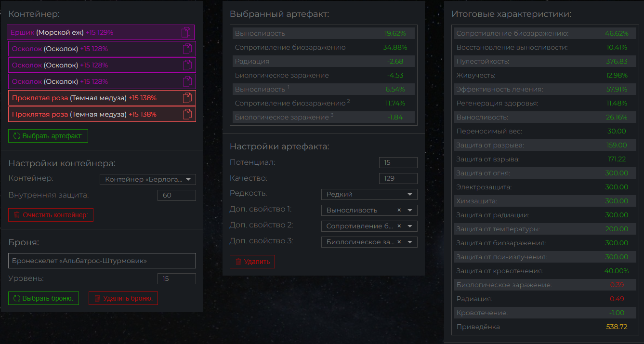Click the Удалить броню button

pos(123,298)
